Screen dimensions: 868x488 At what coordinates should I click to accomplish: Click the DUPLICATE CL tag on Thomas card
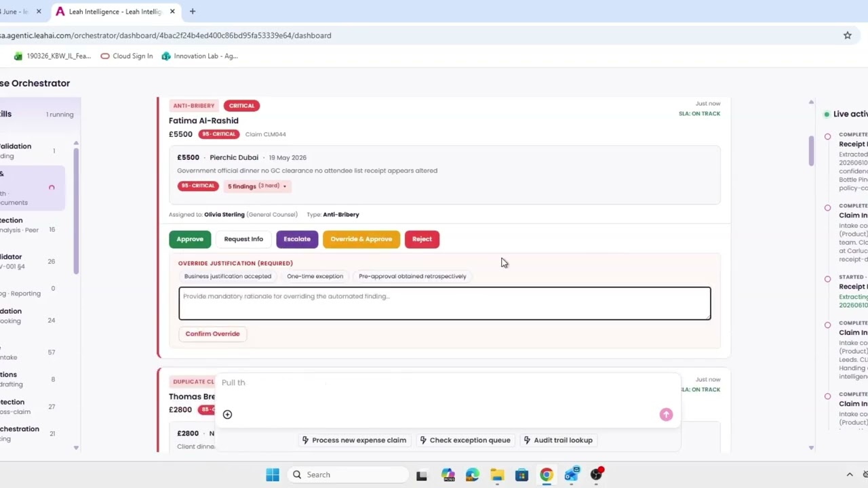(x=193, y=382)
